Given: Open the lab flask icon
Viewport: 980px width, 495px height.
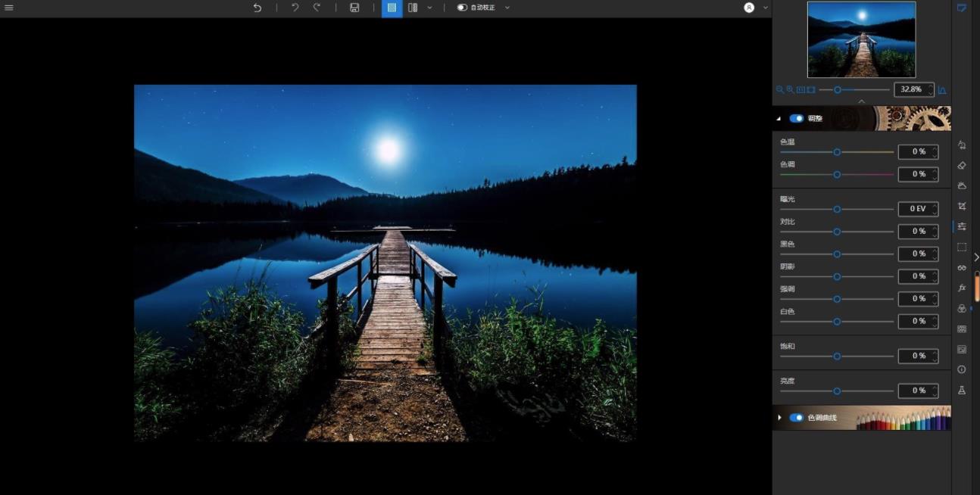Looking at the screenshot, I should [x=962, y=391].
